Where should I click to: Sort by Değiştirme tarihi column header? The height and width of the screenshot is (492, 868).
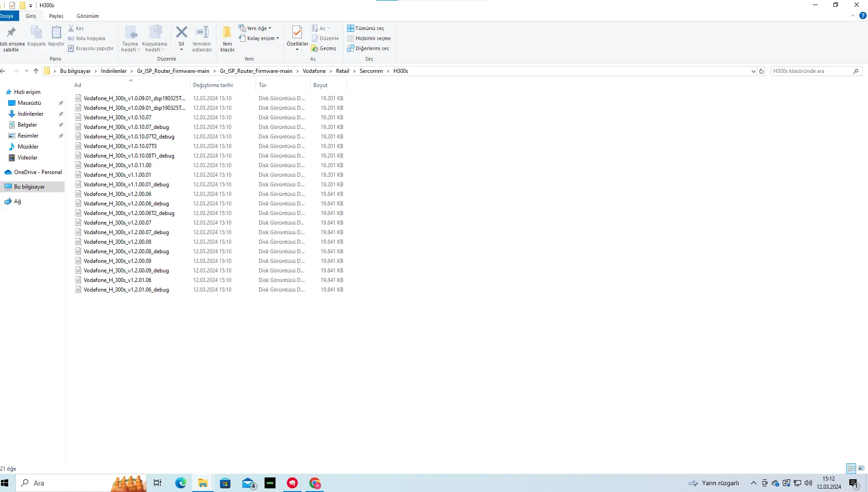222,85
